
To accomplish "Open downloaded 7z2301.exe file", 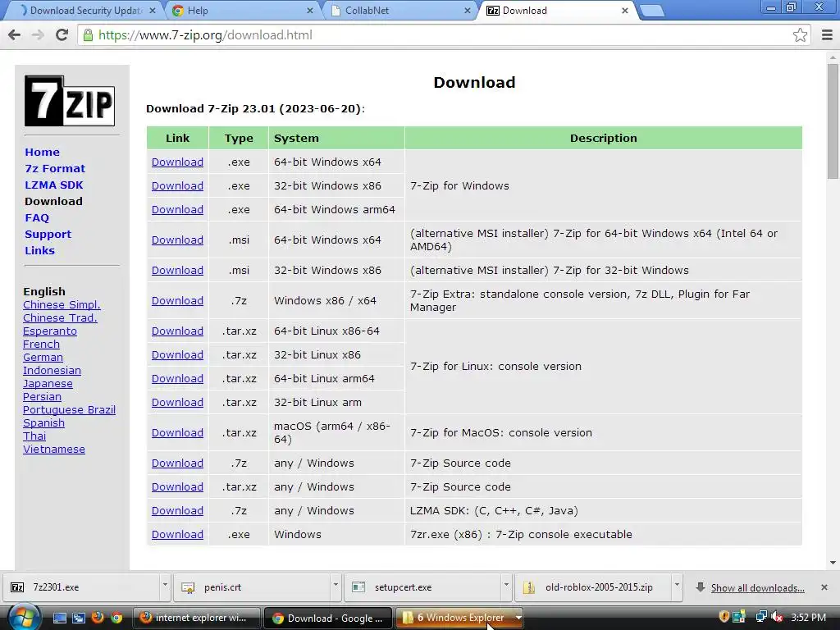I will 82,587.
